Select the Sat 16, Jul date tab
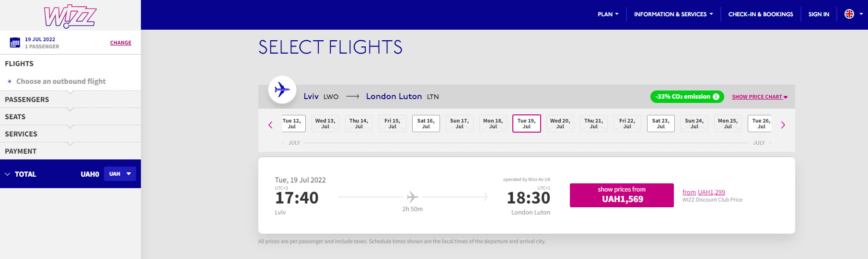Screen dimensions: 868x259 (426, 124)
